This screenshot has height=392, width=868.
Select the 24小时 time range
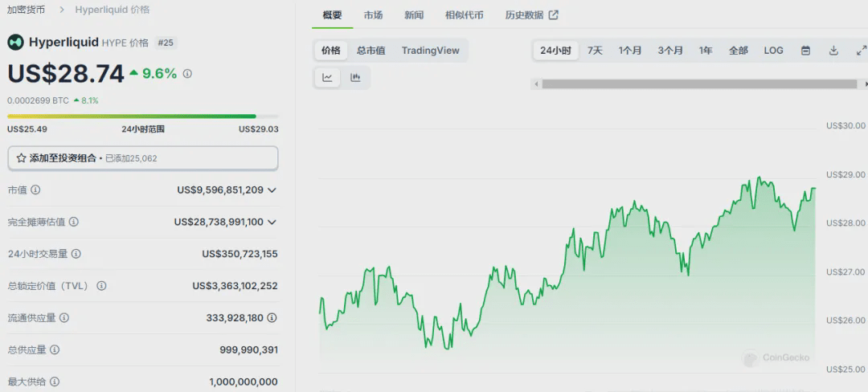pos(556,51)
